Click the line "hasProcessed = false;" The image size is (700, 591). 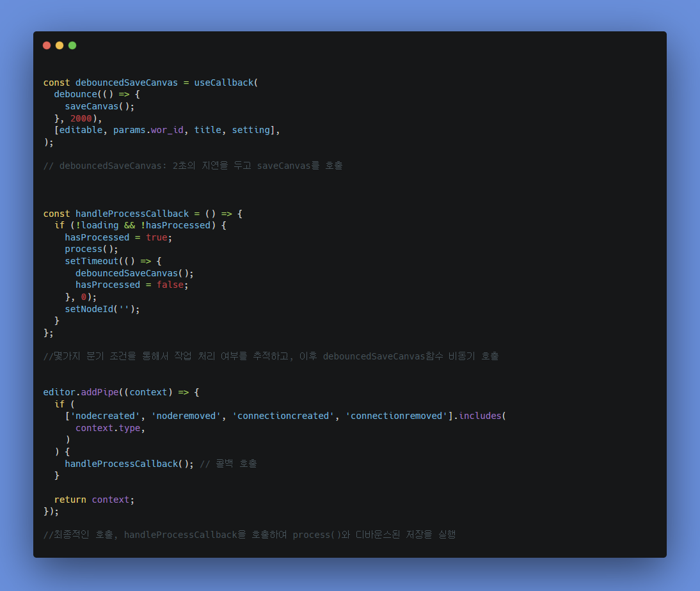132,285
